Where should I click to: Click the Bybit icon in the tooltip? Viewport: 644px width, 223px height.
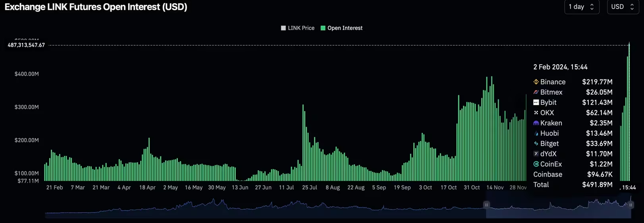click(536, 102)
